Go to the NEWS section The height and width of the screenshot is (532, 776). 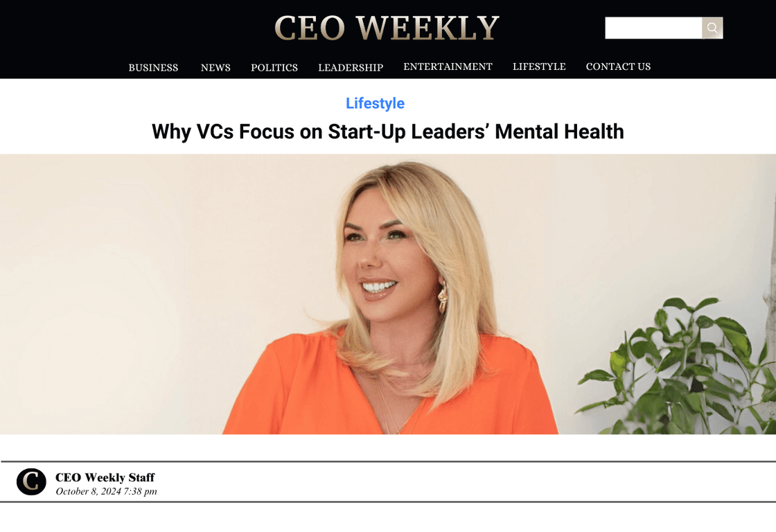pyautogui.click(x=215, y=67)
